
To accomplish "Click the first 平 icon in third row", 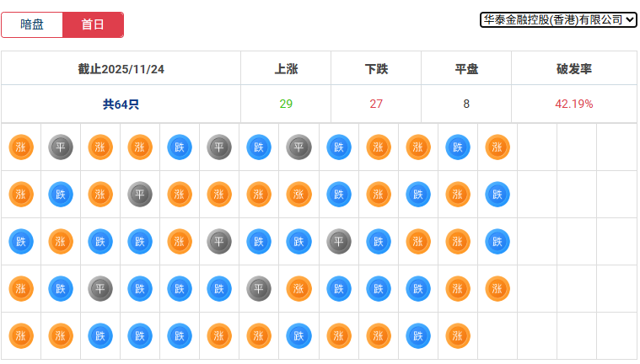I will coord(219,242).
